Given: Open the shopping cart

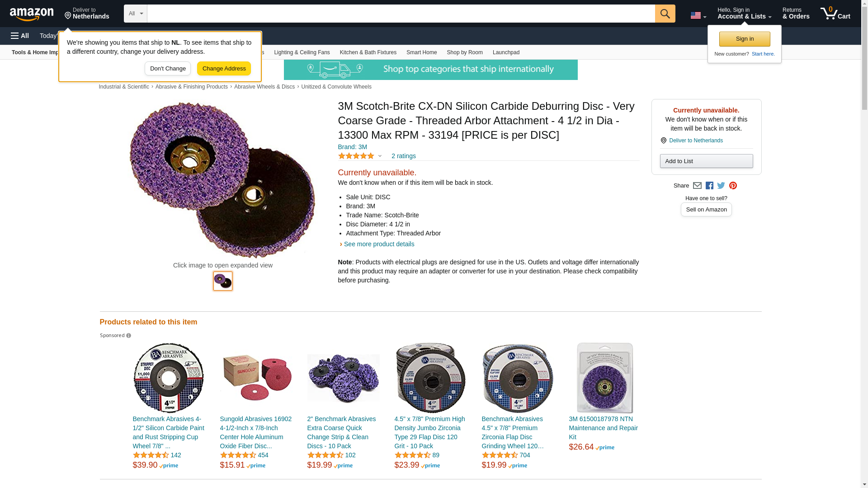Looking at the screenshot, I should (835, 14).
